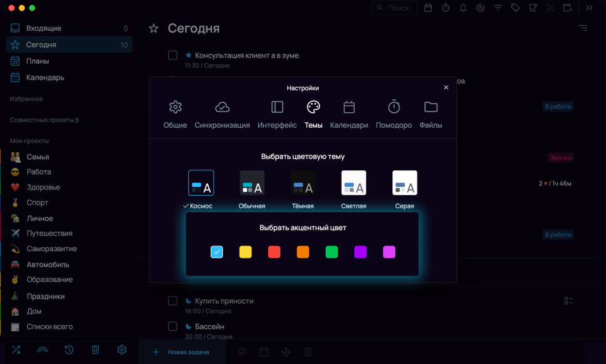Click the settings gear in sidebar footer
606x364 pixels.
pyautogui.click(x=122, y=350)
